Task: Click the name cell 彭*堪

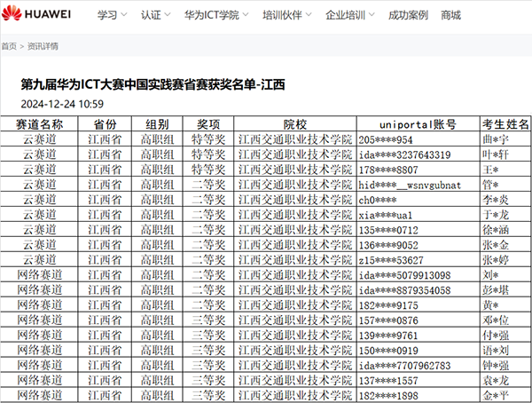Action: 505,290
